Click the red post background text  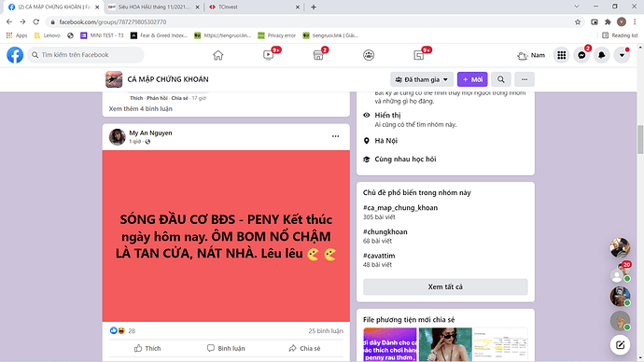226,236
